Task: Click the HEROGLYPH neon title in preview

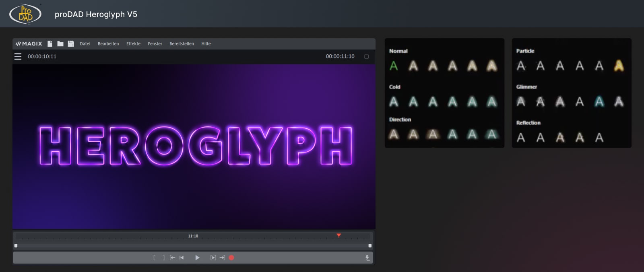Action: (x=196, y=146)
